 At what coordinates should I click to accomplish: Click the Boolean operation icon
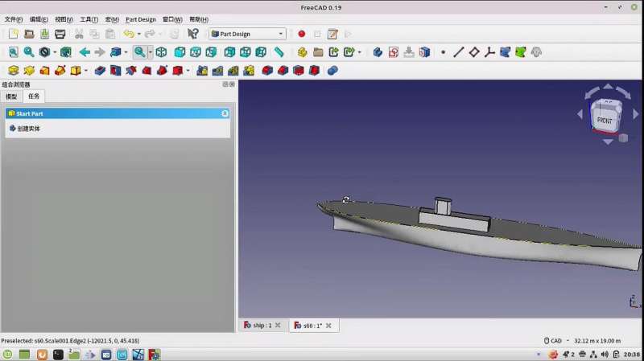point(332,71)
